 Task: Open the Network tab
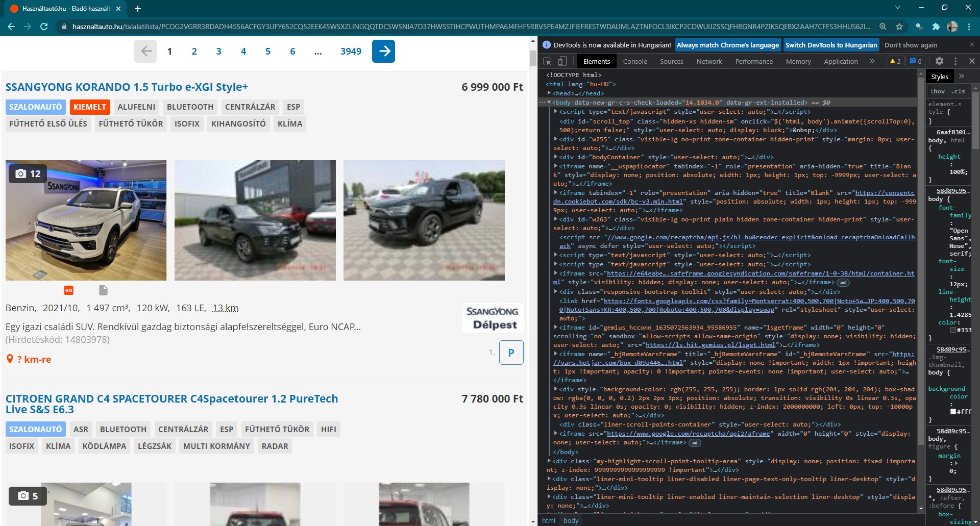[709, 61]
